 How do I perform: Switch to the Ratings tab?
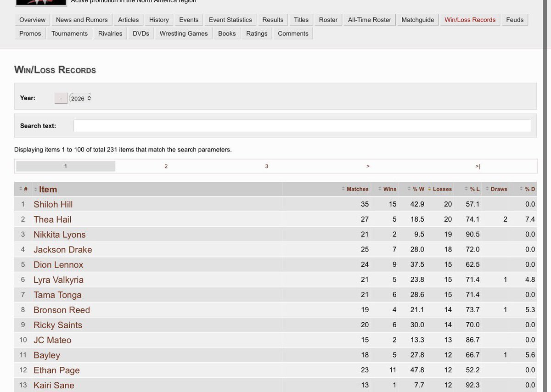click(x=257, y=34)
